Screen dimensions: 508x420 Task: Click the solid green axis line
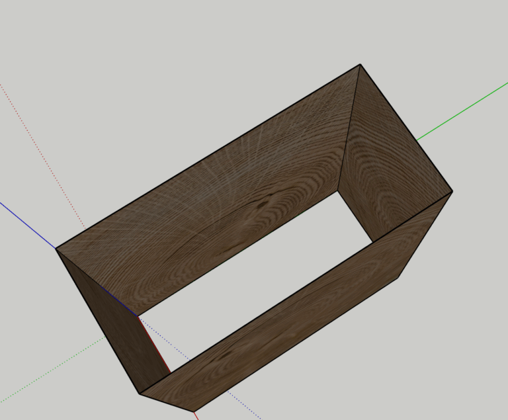462,112
